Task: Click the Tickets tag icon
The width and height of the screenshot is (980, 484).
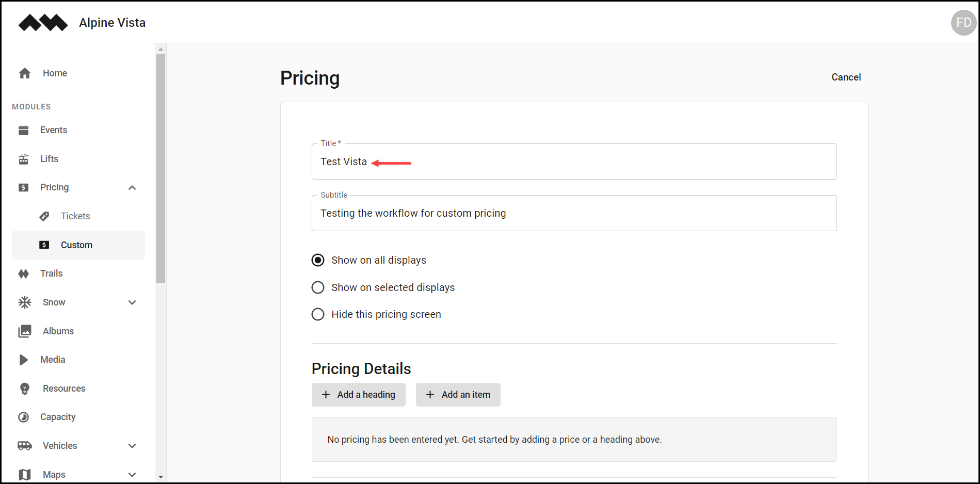Action: pyautogui.click(x=44, y=216)
